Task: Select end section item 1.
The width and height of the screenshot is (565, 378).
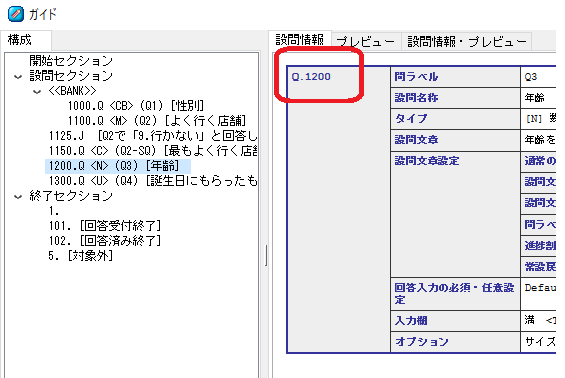Action: point(54,211)
